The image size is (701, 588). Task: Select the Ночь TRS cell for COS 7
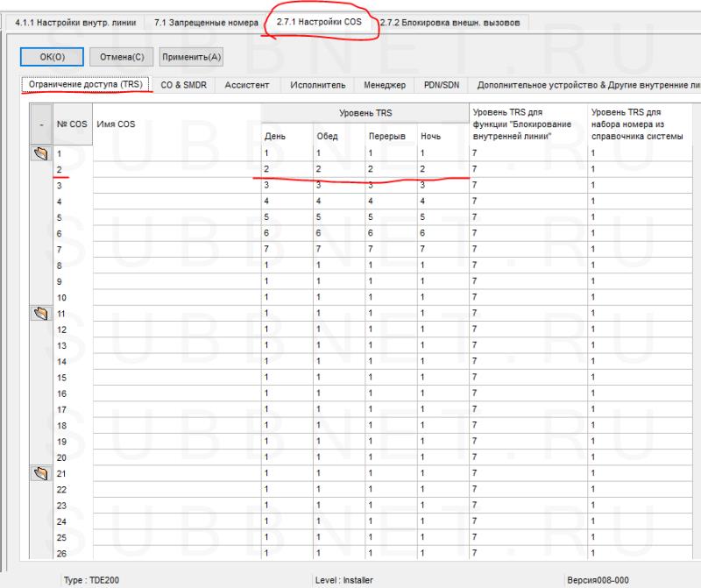(x=443, y=250)
